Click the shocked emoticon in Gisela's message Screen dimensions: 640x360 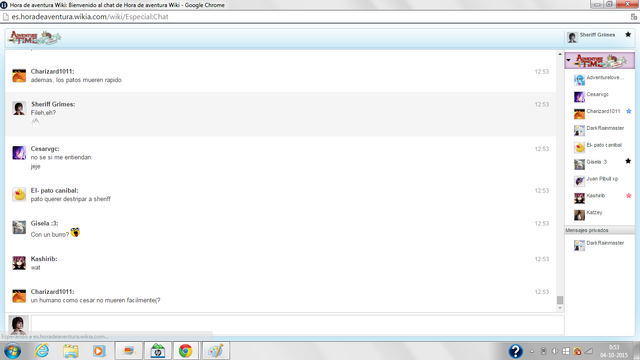pos(75,233)
